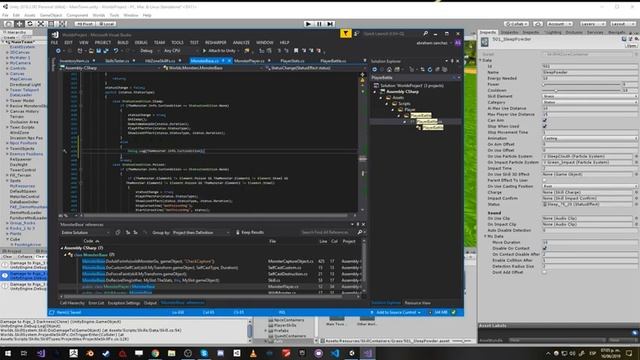Viewport: 640px width, 360px height.
Task: Open the FILE menu in Visual Studio
Action: [54, 42]
